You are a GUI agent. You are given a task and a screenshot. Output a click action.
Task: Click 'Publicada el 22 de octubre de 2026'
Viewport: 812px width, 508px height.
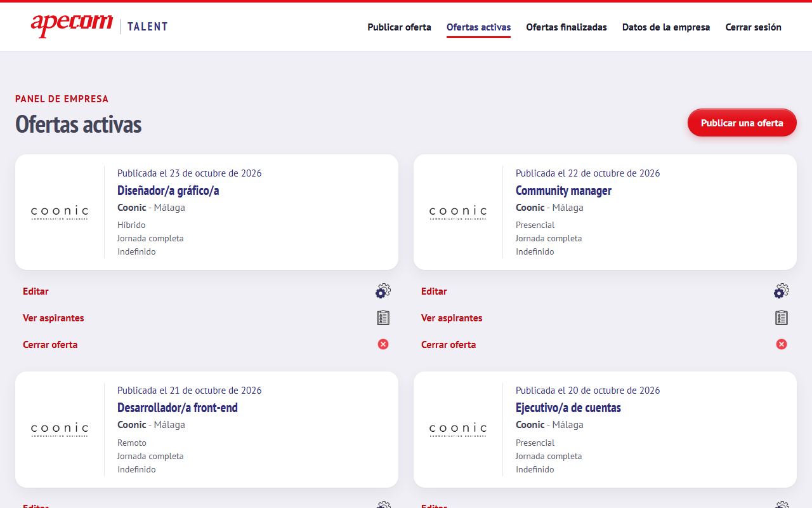(588, 173)
